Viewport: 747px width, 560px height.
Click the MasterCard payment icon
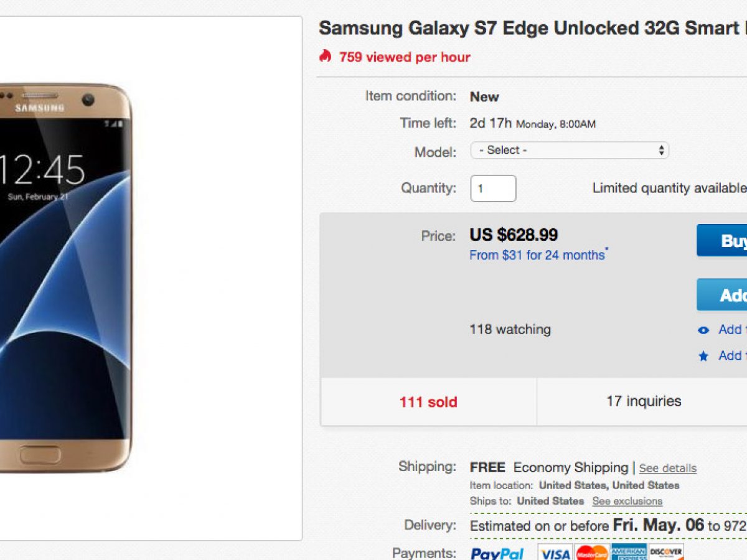pyautogui.click(x=591, y=553)
